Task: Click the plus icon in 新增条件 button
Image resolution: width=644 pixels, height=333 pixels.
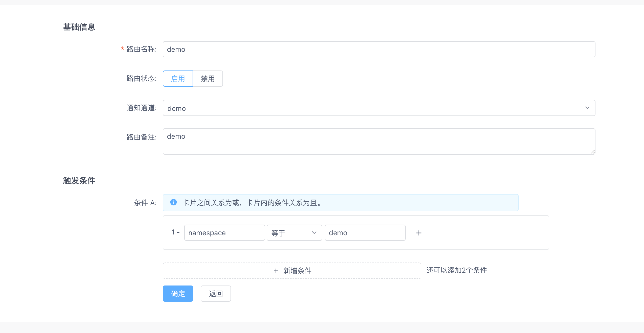Action: coord(276,271)
